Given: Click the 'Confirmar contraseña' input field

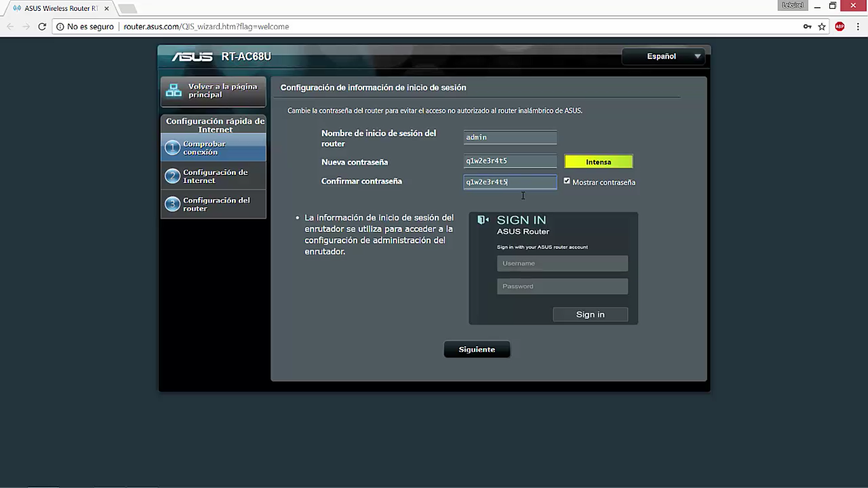Looking at the screenshot, I should click(x=510, y=182).
